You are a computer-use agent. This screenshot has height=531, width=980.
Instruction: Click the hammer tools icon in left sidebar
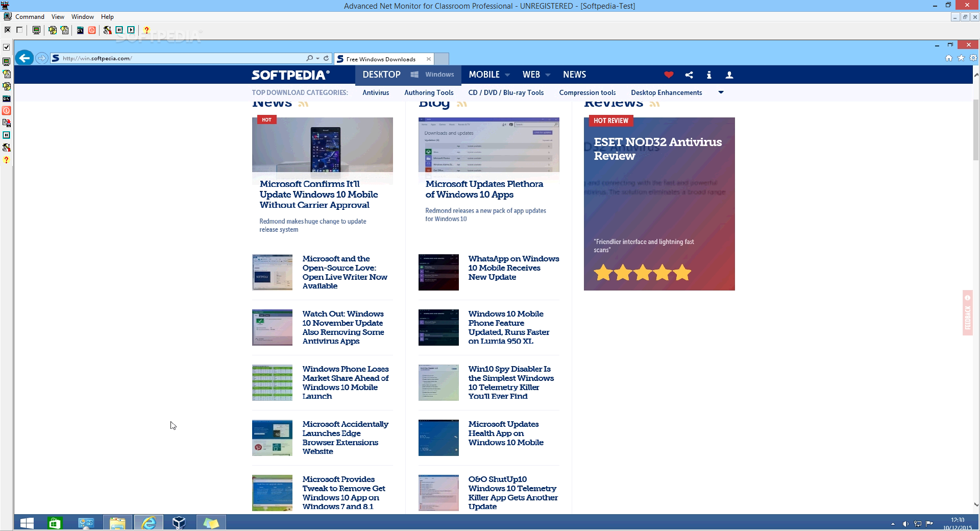point(7,148)
